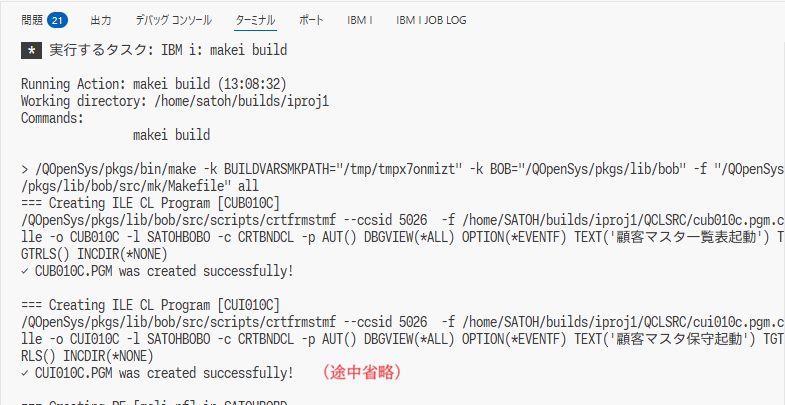Click the checkmark icon next to CUI010C.PGM
The height and width of the screenshot is (405, 785).
pos(25,373)
